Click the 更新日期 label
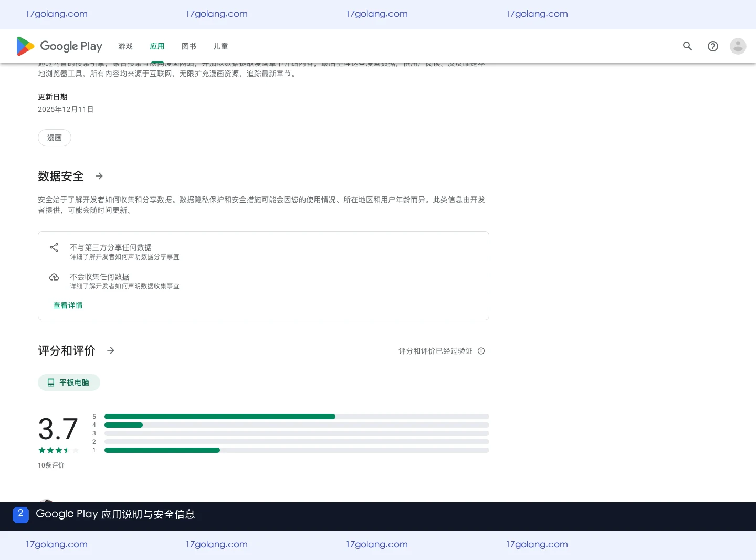Viewport: 756px width, 560px height. [x=52, y=97]
